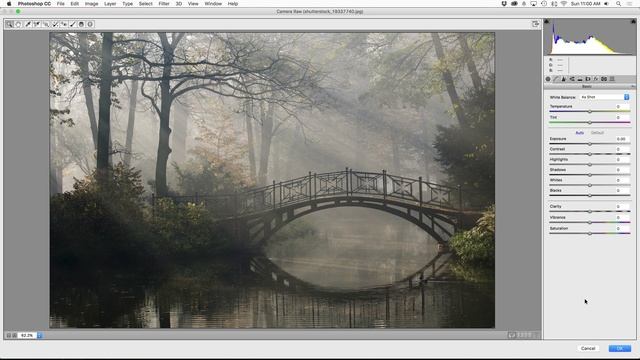Image resolution: width=640 pixels, height=360 pixels.
Task: Open the Basic panel tab icon
Action: click(x=548, y=79)
